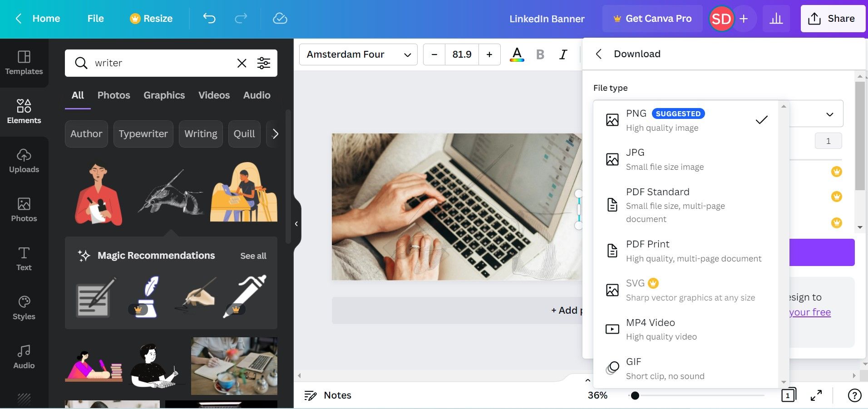Switch to the Graphics results tab

point(164,95)
